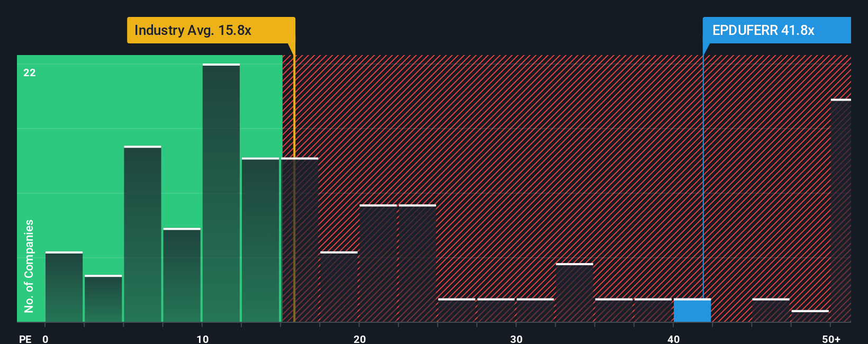Screen dimensions: 868x344
Task: Select the bar at PE 5 to 7.5
Action: click(x=142, y=234)
